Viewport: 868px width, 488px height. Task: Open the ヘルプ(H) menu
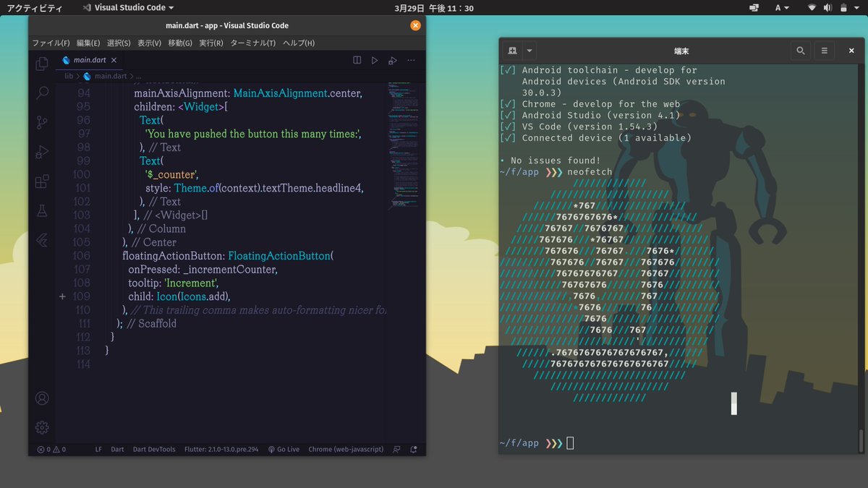[298, 43]
